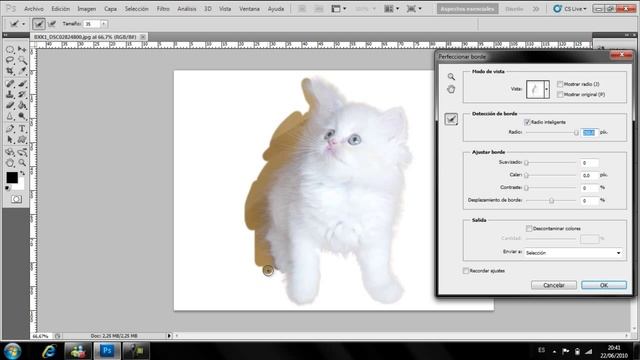Select the Blur tool

(x=10, y=117)
